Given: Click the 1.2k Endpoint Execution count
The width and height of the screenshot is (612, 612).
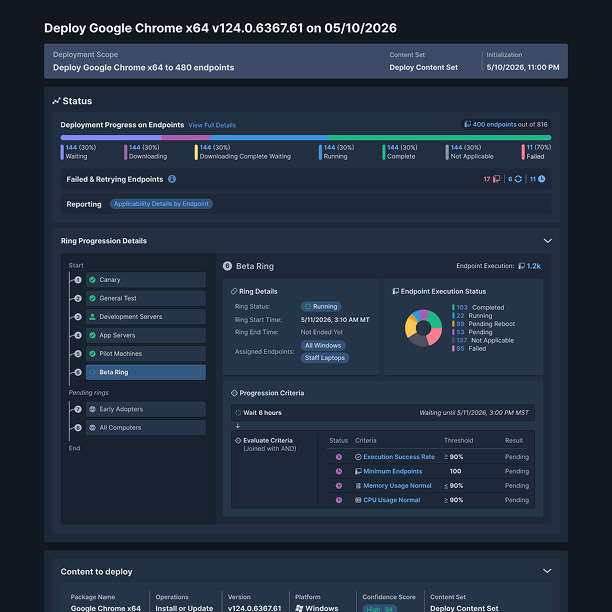Looking at the screenshot, I should click(x=534, y=266).
